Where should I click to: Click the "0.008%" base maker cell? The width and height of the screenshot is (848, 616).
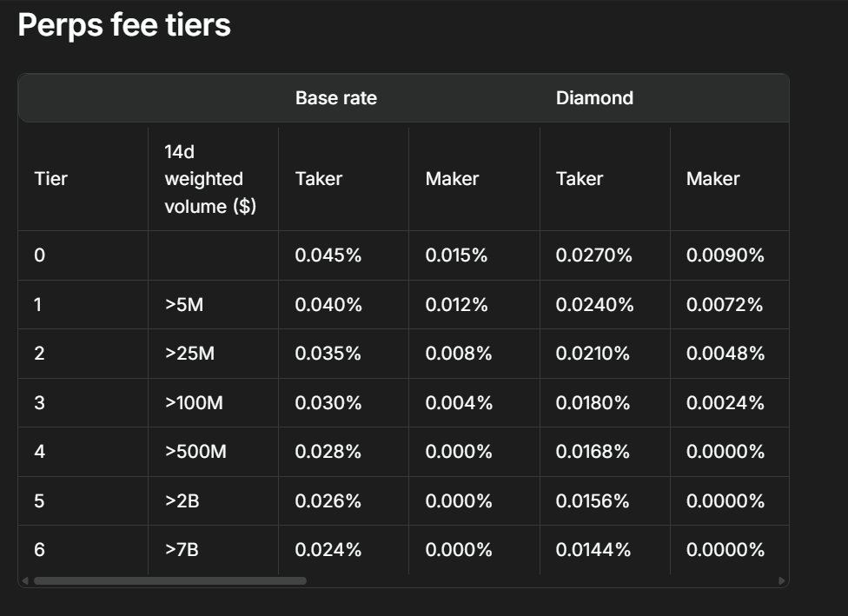click(458, 354)
